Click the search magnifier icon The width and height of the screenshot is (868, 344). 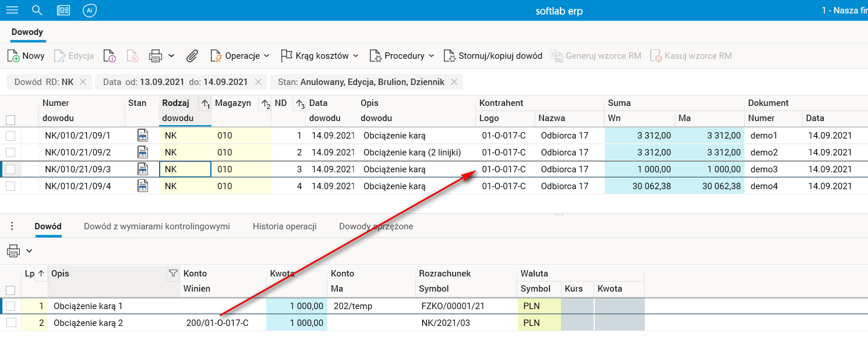pos(37,10)
